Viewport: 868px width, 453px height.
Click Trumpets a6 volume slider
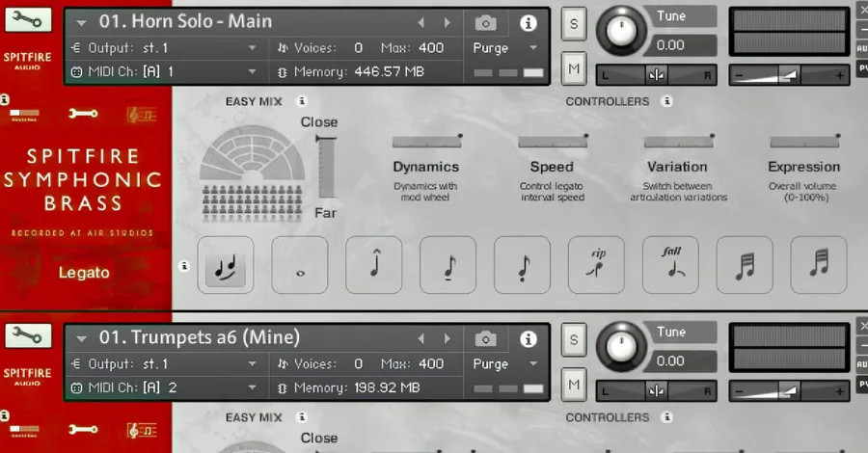pos(789,390)
